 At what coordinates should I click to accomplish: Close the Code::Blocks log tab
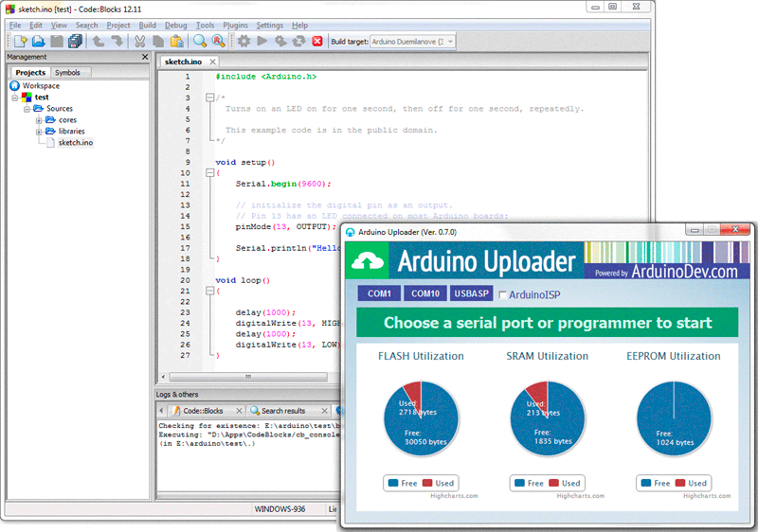[239, 411]
